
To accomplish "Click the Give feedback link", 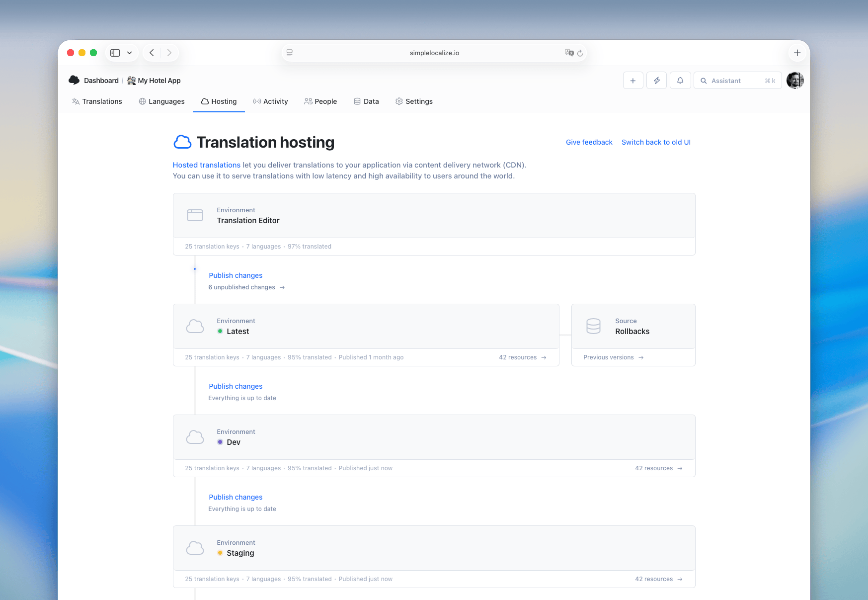I will click(589, 142).
